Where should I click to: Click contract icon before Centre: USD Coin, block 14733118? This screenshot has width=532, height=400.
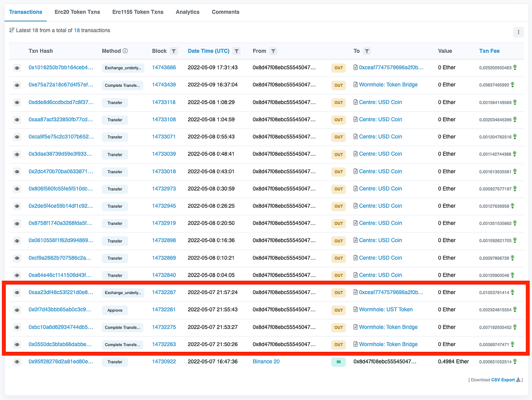click(x=356, y=102)
